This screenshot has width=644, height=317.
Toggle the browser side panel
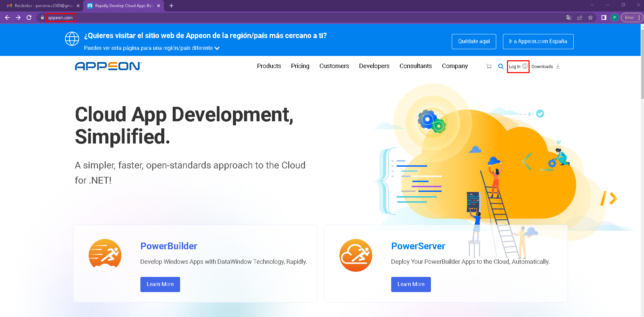pos(604,18)
